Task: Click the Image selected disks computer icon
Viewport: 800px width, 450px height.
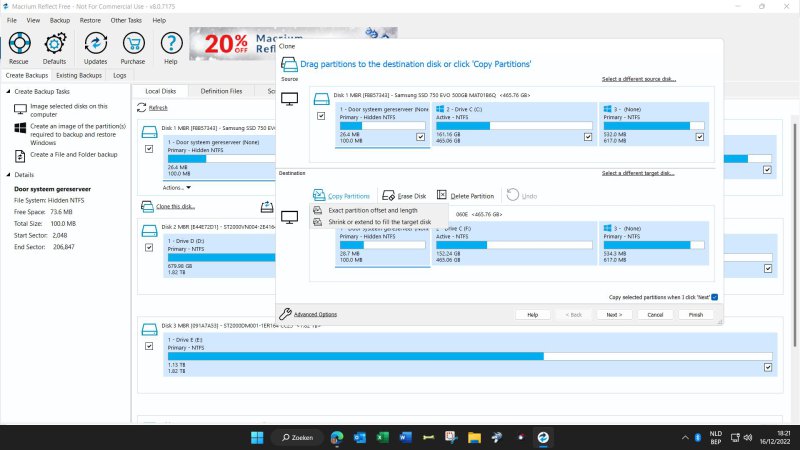Action: pos(20,109)
